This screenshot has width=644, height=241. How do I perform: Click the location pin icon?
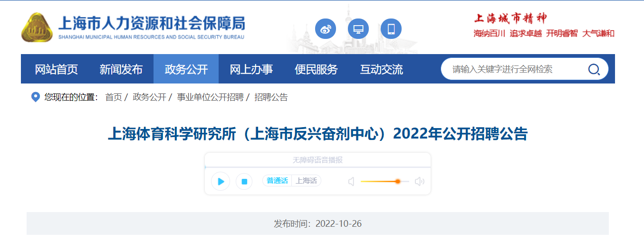click(35, 97)
